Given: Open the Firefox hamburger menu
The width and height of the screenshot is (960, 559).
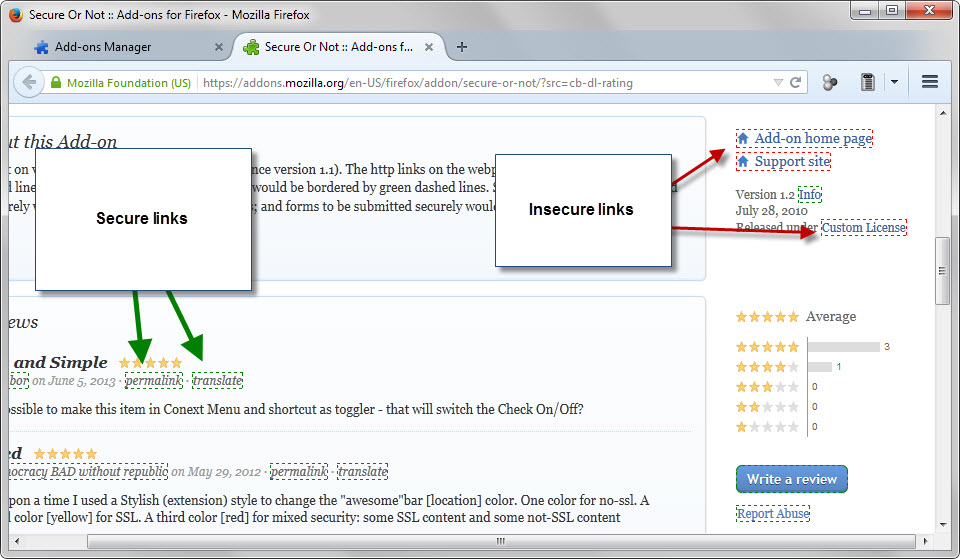Looking at the screenshot, I should [930, 81].
